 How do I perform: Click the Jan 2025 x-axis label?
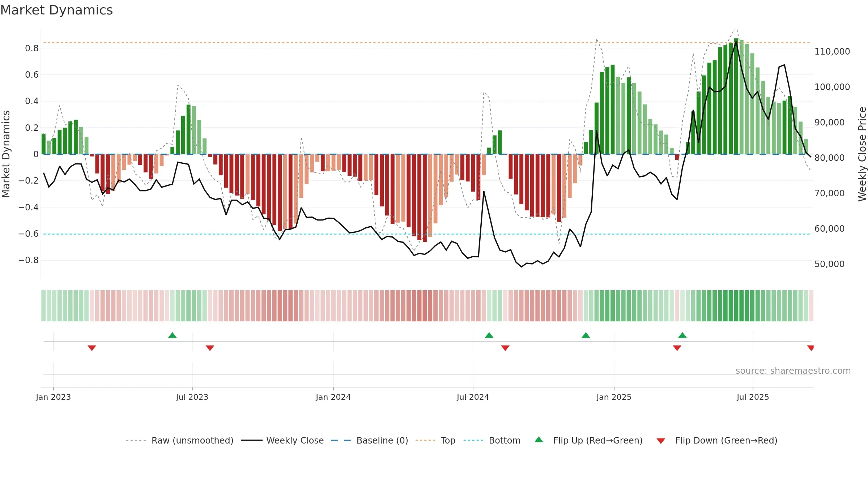tap(614, 397)
